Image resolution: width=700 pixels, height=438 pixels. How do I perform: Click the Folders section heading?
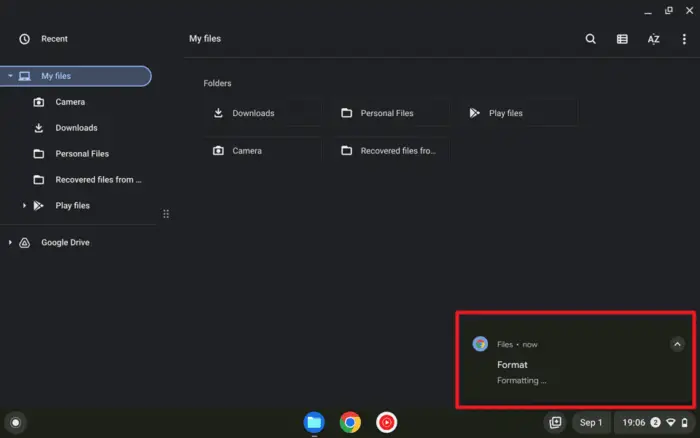pyautogui.click(x=217, y=83)
